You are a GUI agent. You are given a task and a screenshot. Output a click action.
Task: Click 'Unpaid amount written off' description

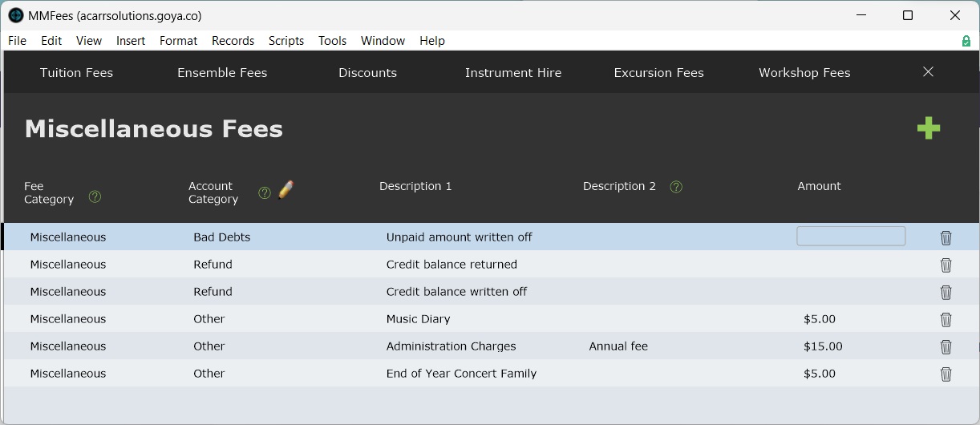[x=460, y=237]
